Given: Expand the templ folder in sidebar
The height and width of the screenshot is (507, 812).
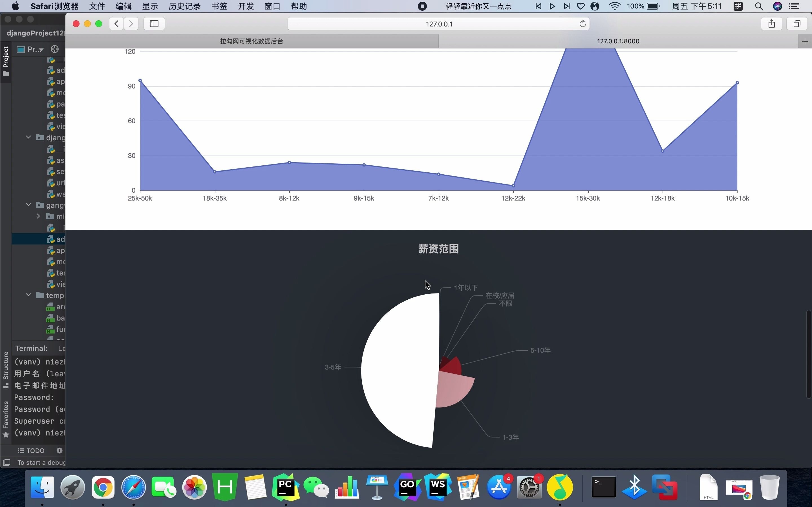Looking at the screenshot, I should (28, 295).
